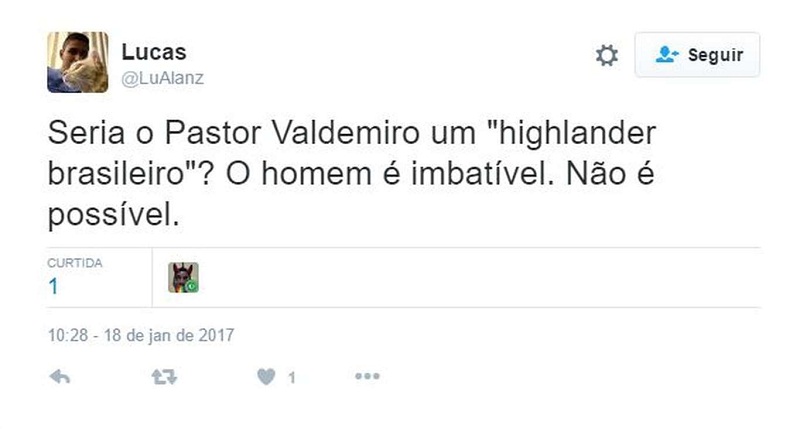Click the green badge on liker's avatar
Image resolution: width=800 pixels, height=429 pixels.
coord(192,286)
